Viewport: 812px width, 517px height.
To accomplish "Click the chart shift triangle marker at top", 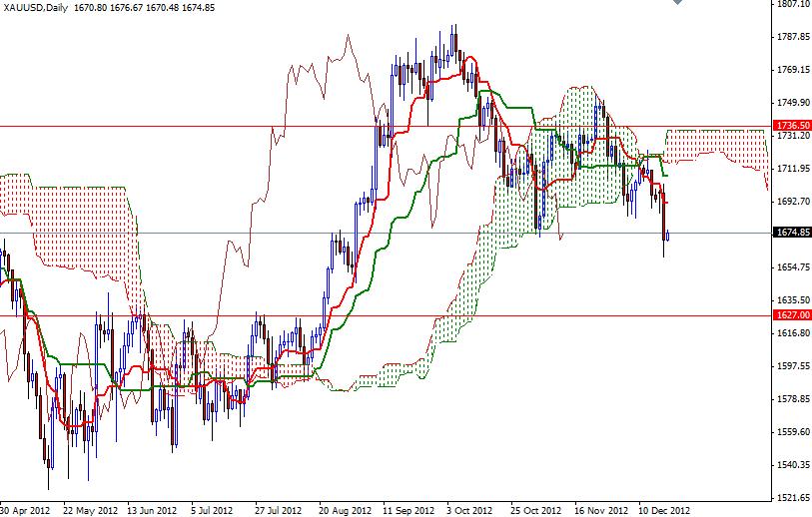I will click(x=678, y=2).
